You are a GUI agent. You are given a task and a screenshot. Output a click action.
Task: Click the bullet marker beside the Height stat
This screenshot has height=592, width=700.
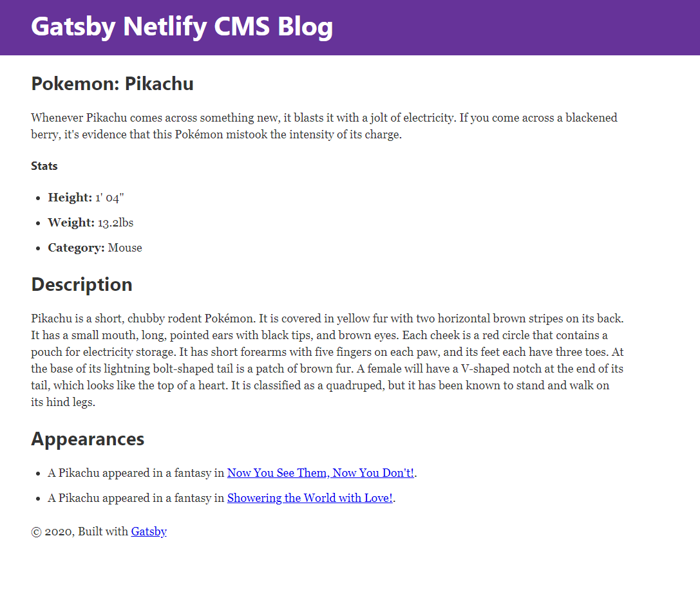(37, 197)
